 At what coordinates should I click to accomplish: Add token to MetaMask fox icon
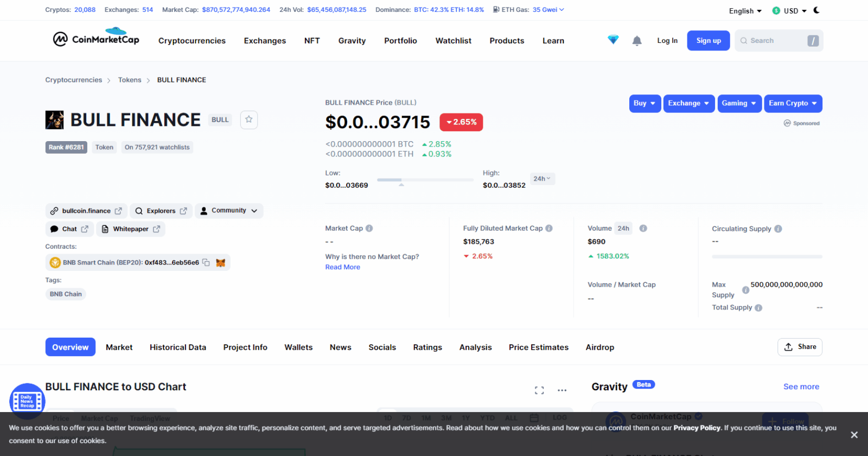(220, 263)
